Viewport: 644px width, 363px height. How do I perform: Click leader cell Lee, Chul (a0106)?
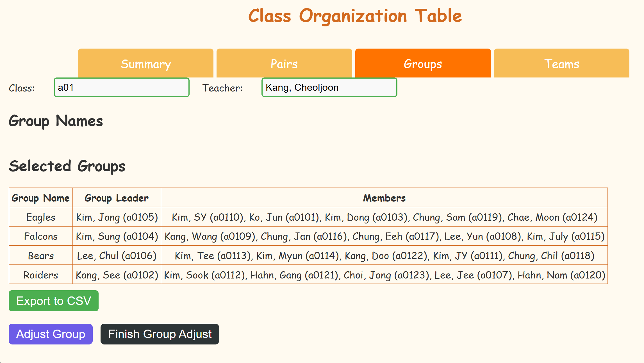[x=117, y=255]
